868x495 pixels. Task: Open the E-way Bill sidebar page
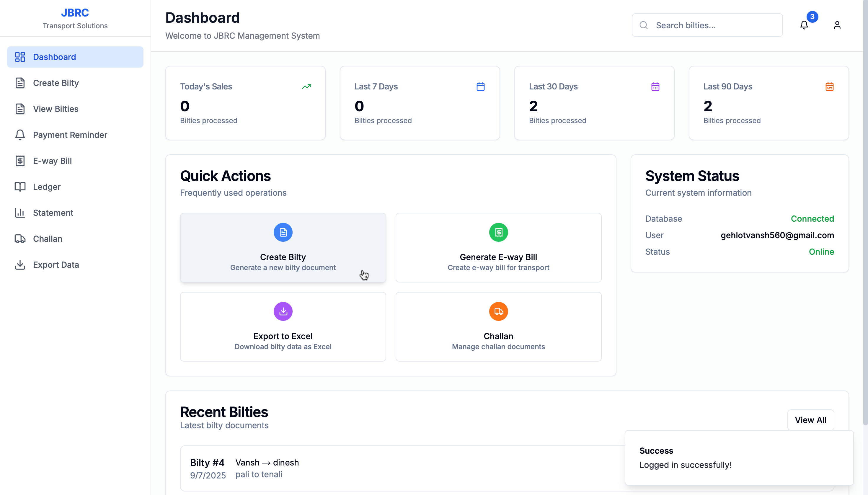[52, 161]
